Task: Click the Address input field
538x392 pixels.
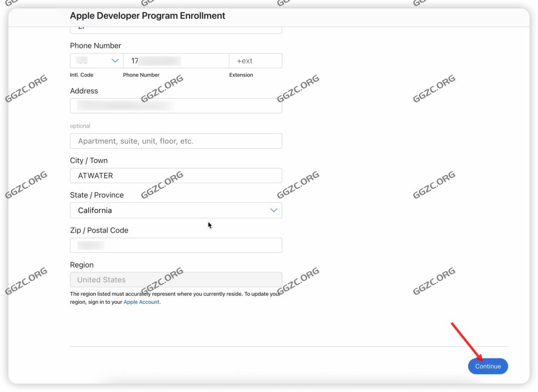Action: (x=176, y=105)
